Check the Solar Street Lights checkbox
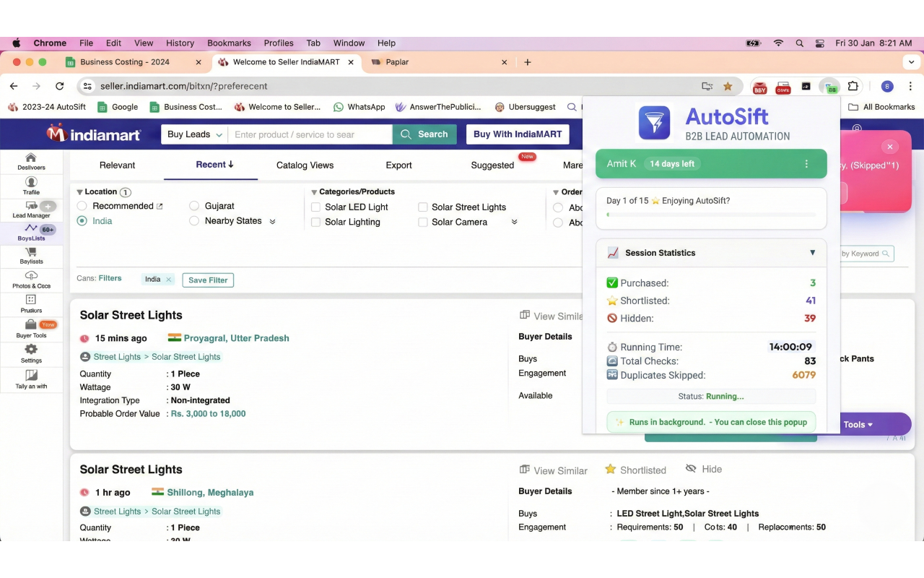Image resolution: width=924 pixels, height=578 pixels. (x=423, y=207)
